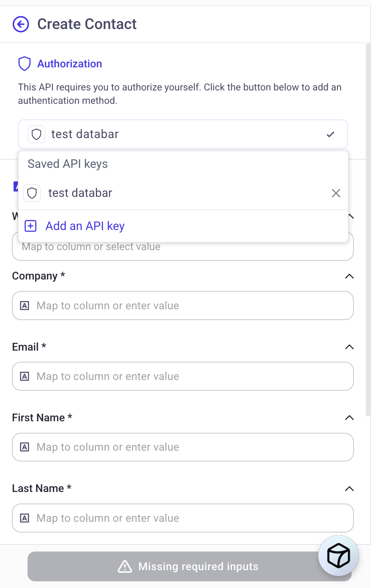Click the text type icon in the First Name field
The height and width of the screenshot is (588, 371).
[25, 447]
